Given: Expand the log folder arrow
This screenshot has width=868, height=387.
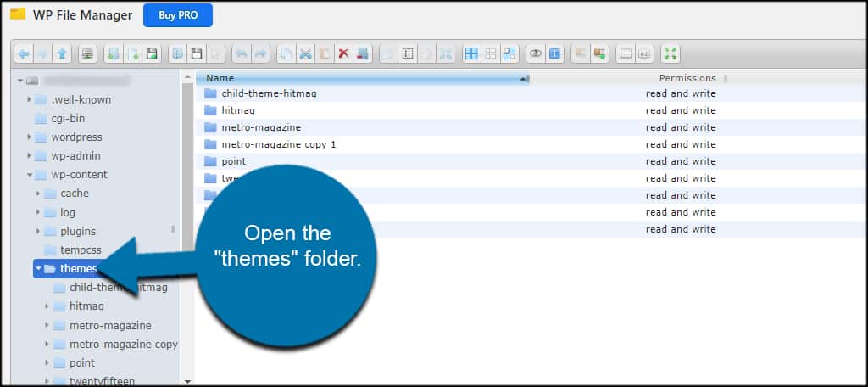Looking at the screenshot, I should click(38, 212).
